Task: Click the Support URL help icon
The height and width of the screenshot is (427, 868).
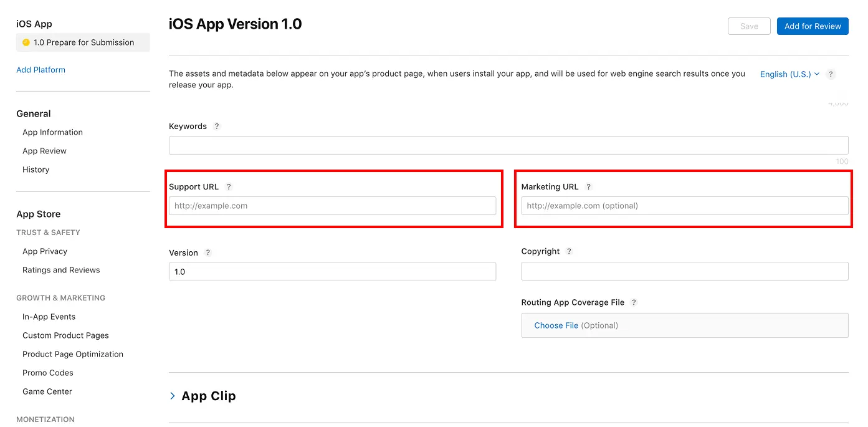Action: click(x=229, y=186)
